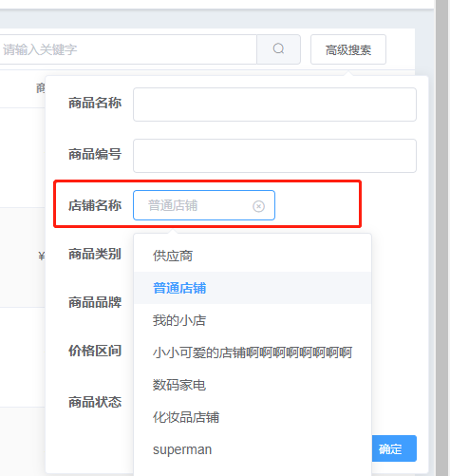Click the 商品状态 field label
This screenshot has width=450, height=476.
pos(95,402)
